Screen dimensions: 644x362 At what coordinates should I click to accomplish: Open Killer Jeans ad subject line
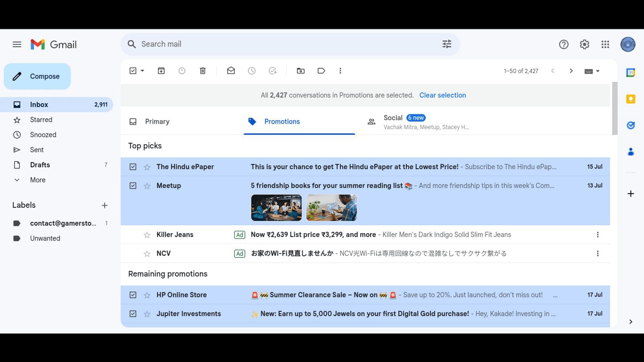pos(313,235)
